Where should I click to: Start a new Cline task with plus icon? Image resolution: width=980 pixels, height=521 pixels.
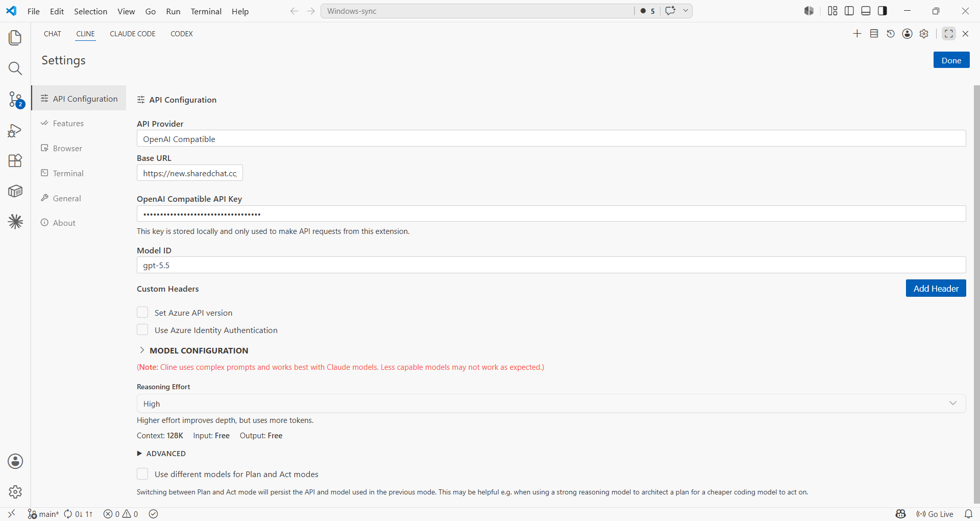(857, 34)
